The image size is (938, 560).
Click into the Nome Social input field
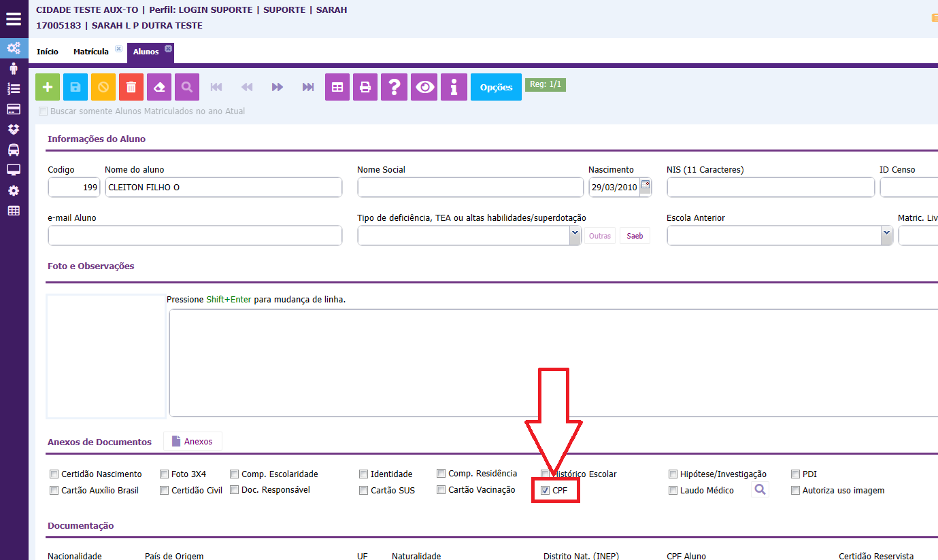coord(470,188)
